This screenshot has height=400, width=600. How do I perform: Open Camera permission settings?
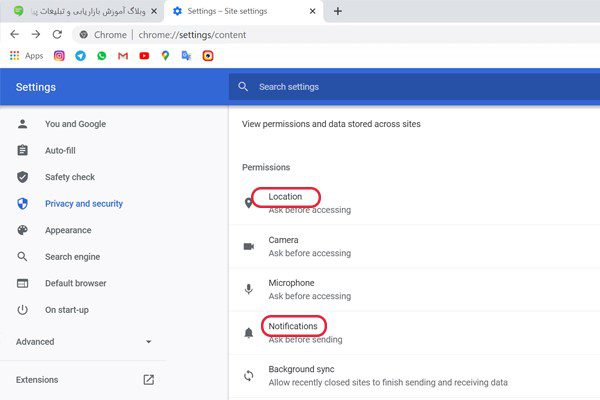pyautogui.click(x=414, y=246)
